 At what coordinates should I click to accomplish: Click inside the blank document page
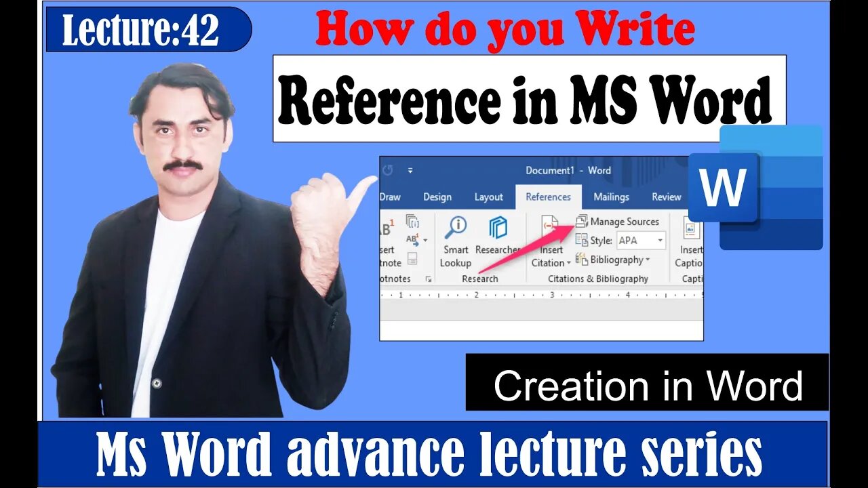tap(541, 330)
